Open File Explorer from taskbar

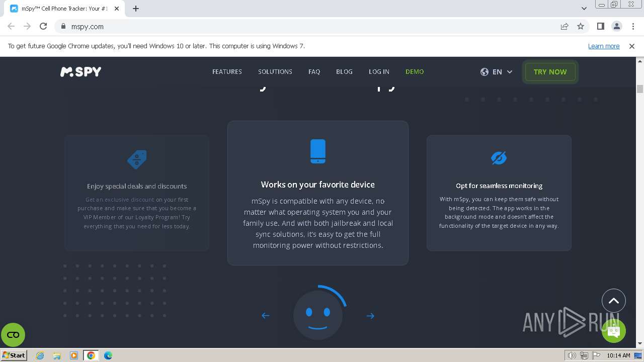tap(57, 355)
